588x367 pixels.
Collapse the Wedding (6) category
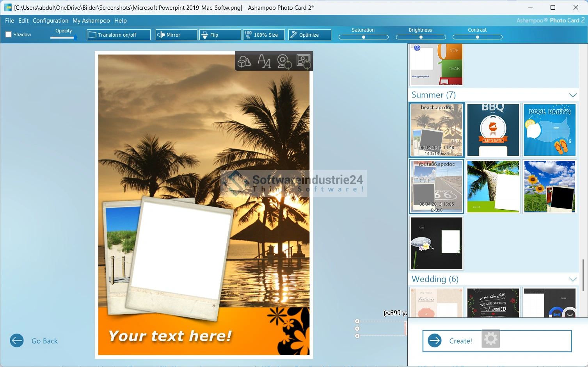click(572, 280)
